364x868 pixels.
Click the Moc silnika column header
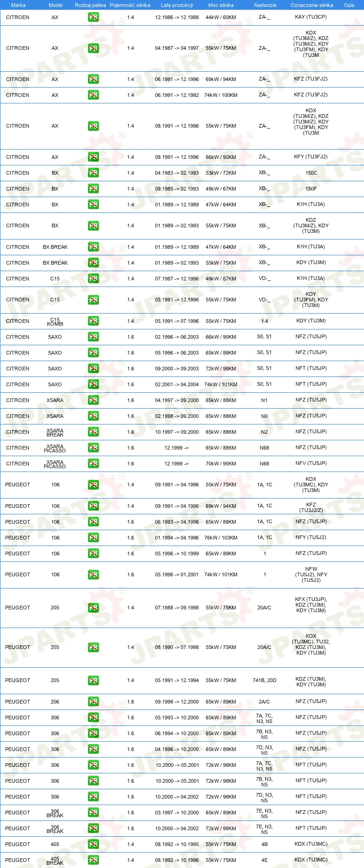221,5
